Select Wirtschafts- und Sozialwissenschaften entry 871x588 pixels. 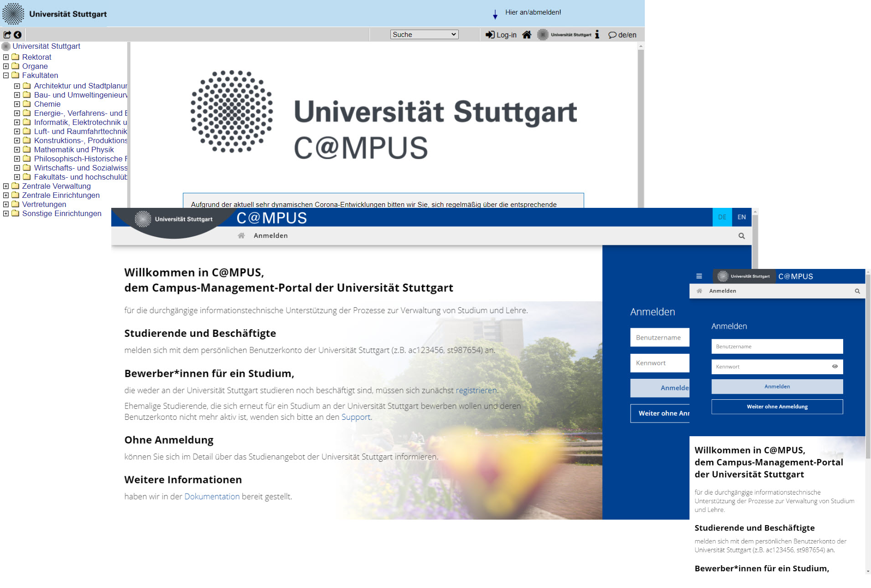point(81,168)
